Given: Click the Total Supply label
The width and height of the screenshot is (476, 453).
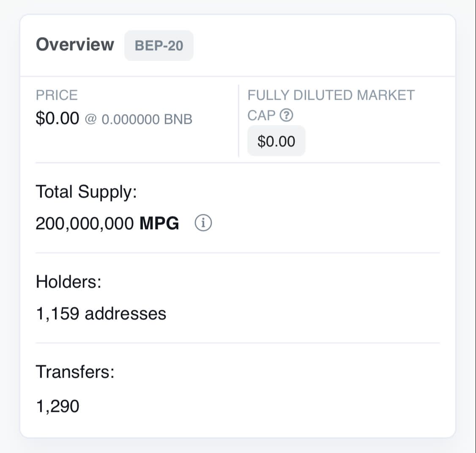Looking at the screenshot, I should (x=86, y=192).
